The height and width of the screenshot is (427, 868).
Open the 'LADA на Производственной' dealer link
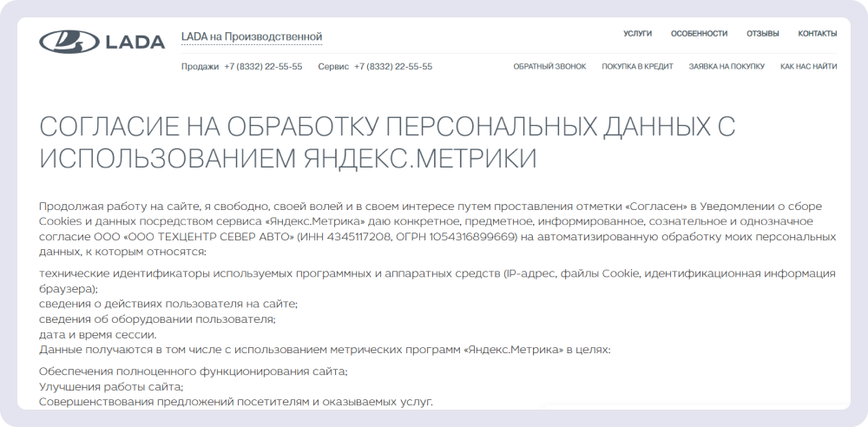point(252,37)
